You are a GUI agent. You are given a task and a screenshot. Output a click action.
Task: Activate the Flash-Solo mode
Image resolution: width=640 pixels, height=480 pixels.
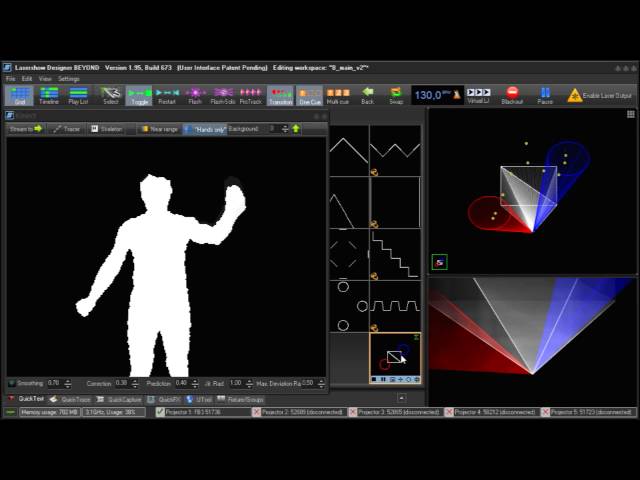223,96
